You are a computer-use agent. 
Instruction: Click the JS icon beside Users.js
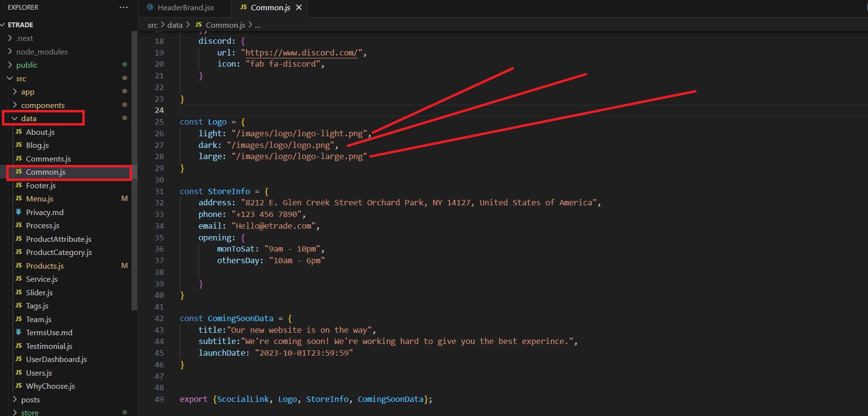coord(19,372)
